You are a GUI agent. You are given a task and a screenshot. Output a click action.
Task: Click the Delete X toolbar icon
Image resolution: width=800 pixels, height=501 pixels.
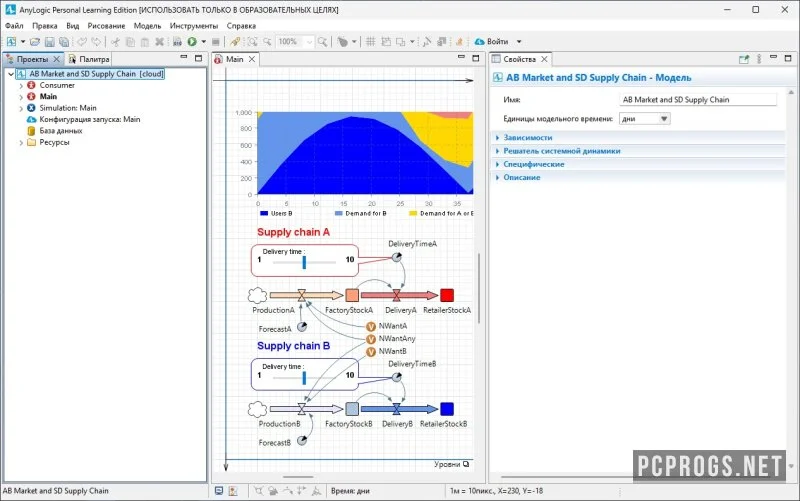pyautogui.click(x=160, y=41)
